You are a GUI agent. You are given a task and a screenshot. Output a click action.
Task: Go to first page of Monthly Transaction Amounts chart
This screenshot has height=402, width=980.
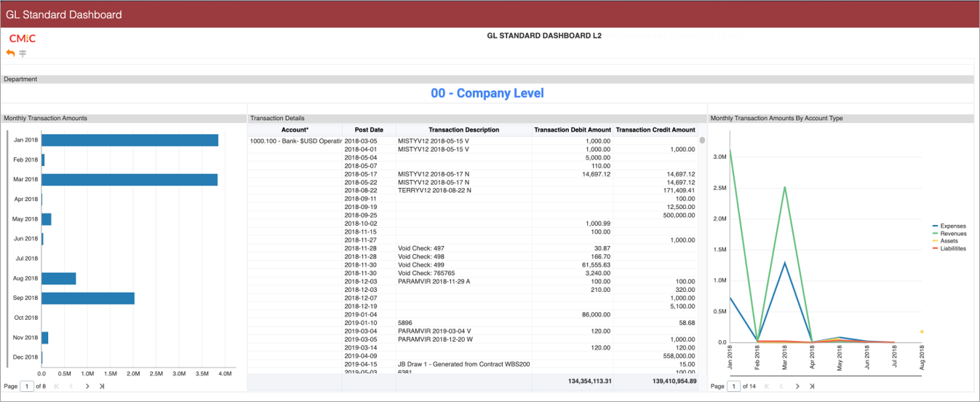coord(57,386)
